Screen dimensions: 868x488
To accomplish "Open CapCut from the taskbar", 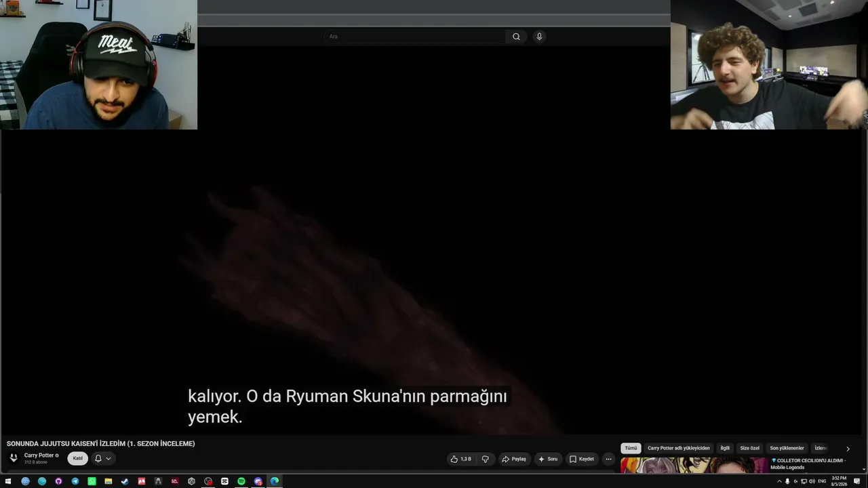I will (x=224, y=481).
